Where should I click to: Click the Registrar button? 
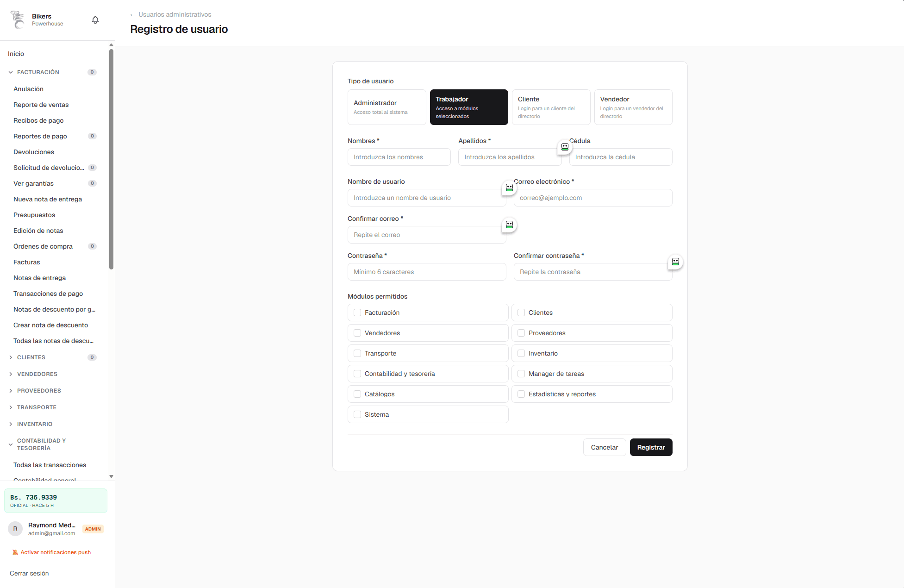(651, 447)
